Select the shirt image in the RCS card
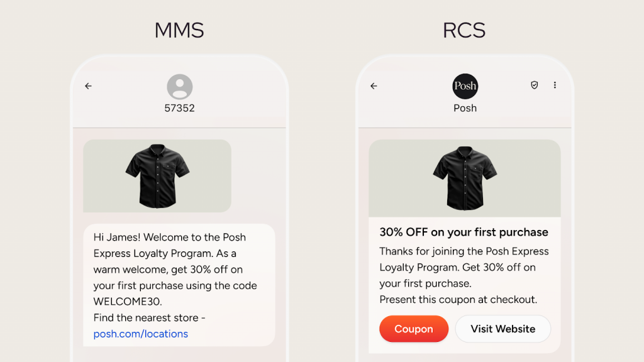 coord(465,178)
